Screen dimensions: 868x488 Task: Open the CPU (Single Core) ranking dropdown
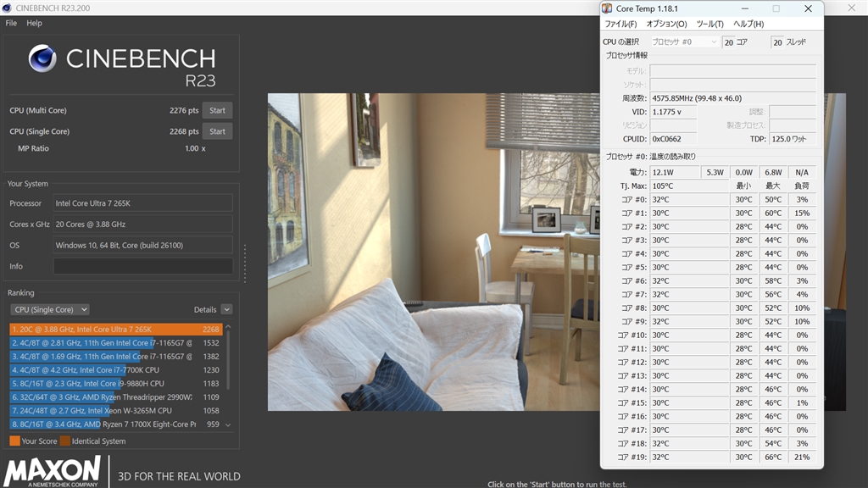[x=50, y=309]
